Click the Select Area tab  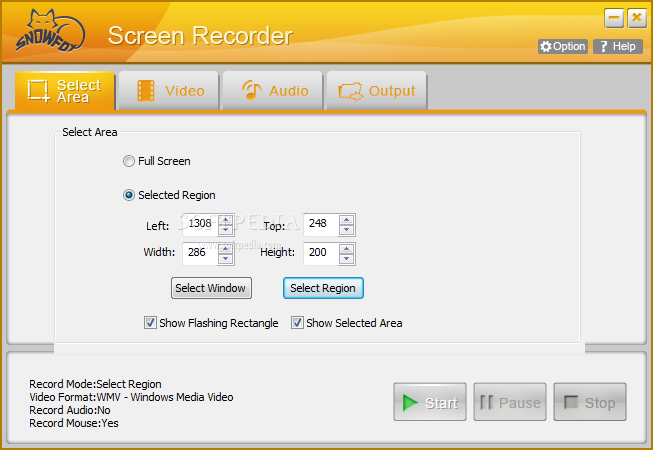64,91
